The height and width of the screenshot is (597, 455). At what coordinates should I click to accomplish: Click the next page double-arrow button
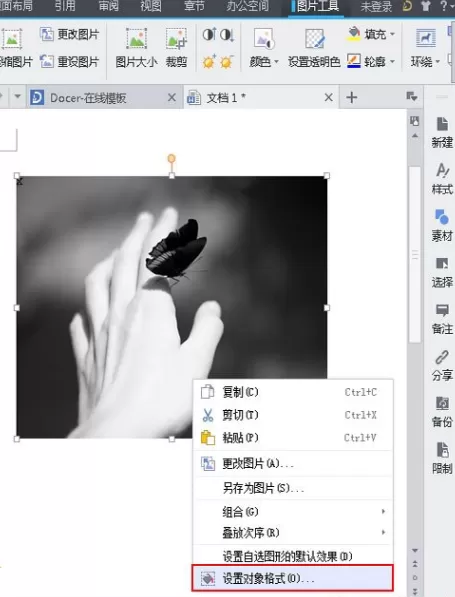pos(415,591)
